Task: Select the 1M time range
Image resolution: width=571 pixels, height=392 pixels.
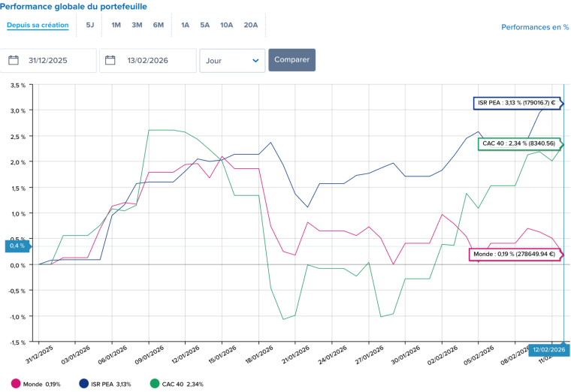Action: click(x=116, y=25)
